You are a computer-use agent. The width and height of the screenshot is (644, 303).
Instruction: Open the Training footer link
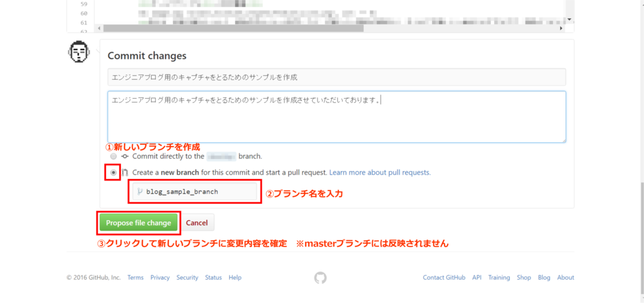(499, 278)
